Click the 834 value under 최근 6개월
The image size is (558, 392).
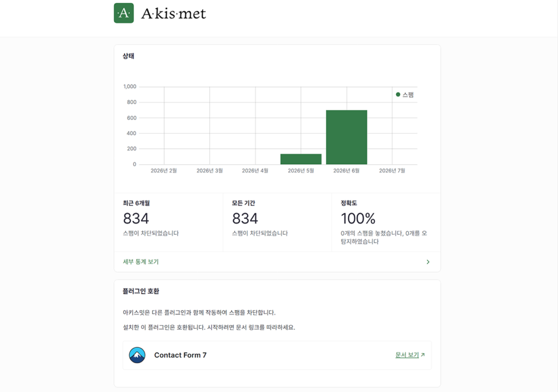[x=136, y=218]
